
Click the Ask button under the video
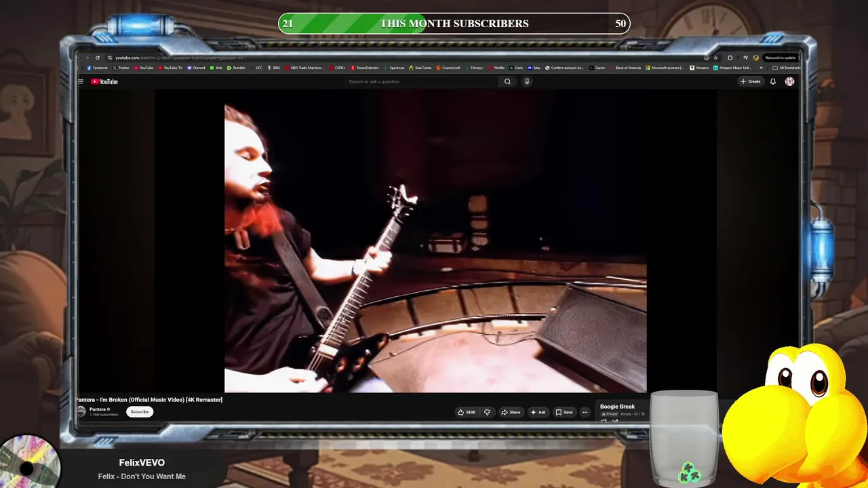pyautogui.click(x=538, y=412)
